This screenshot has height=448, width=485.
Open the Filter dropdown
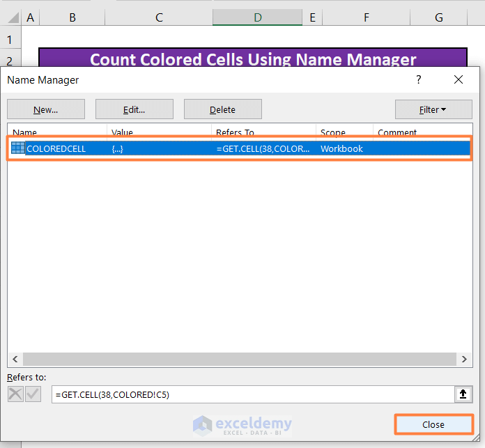(433, 109)
